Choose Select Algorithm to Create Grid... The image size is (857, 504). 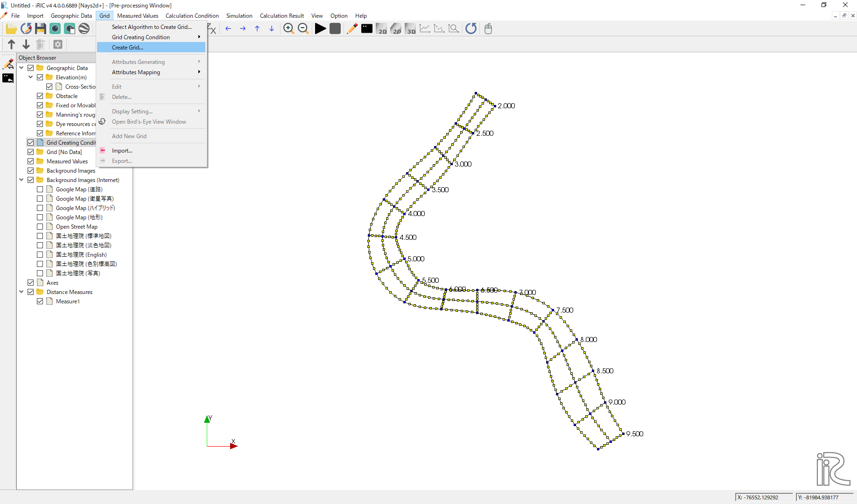pos(152,27)
